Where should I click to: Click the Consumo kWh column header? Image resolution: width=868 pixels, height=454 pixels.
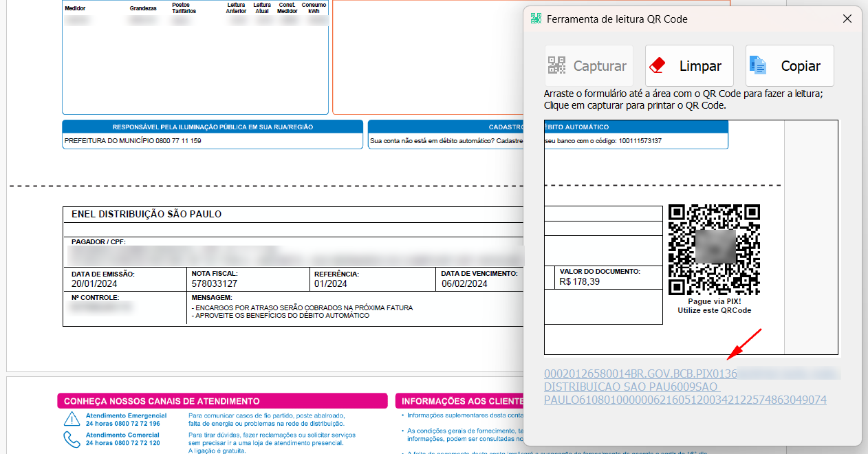[x=314, y=8]
